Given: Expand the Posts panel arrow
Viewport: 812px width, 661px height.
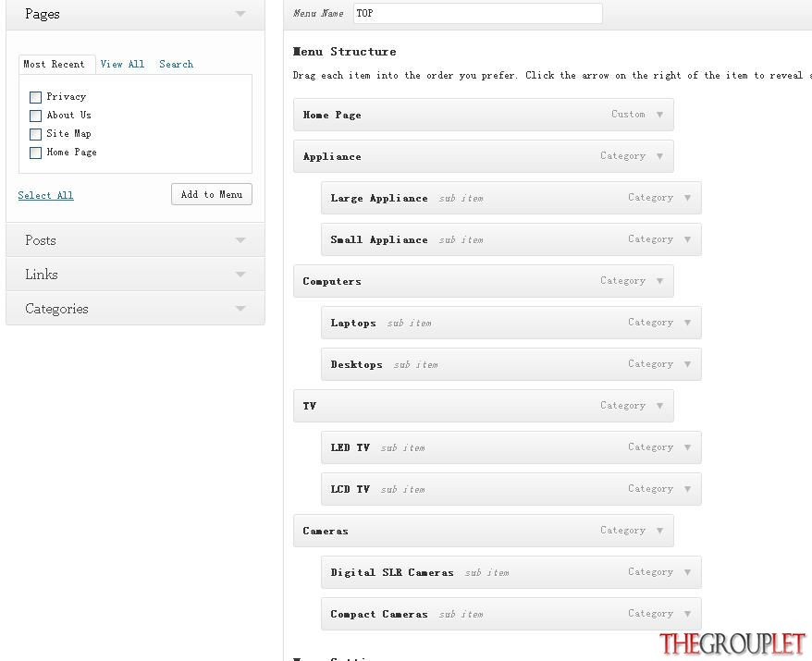Looking at the screenshot, I should (x=240, y=240).
